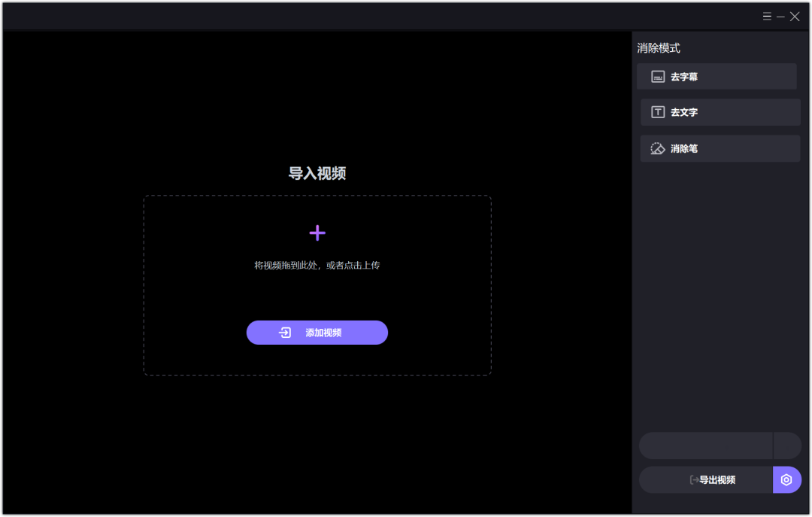Click the 导出视频 export video button
This screenshot has width=812, height=517.
706,479
